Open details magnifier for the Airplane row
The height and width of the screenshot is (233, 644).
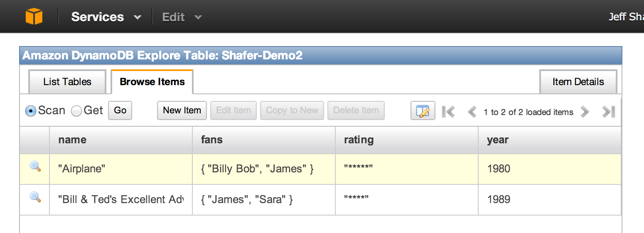click(x=35, y=167)
